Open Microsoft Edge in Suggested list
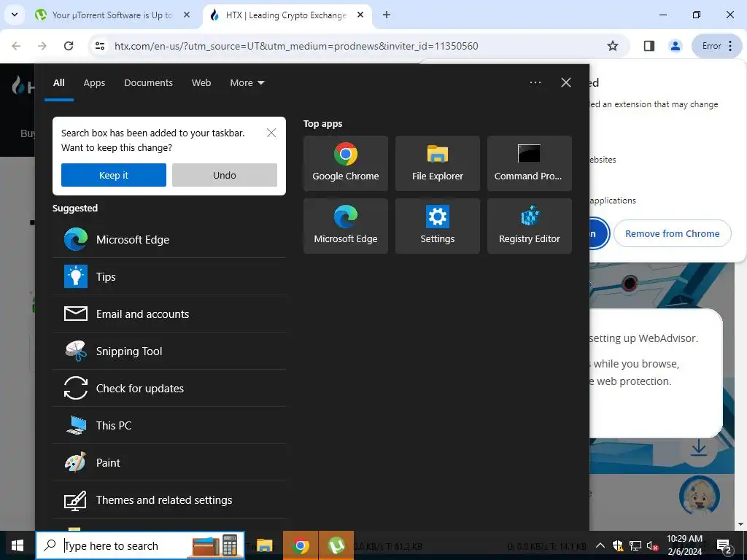 169,239
